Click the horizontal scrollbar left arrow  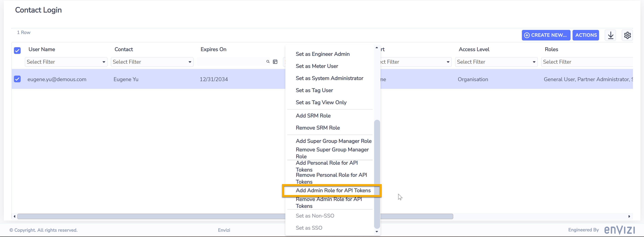click(14, 217)
